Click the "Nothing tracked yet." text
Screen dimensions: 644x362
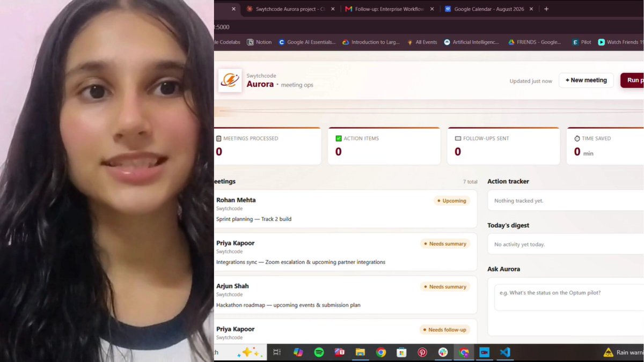click(x=518, y=201)
